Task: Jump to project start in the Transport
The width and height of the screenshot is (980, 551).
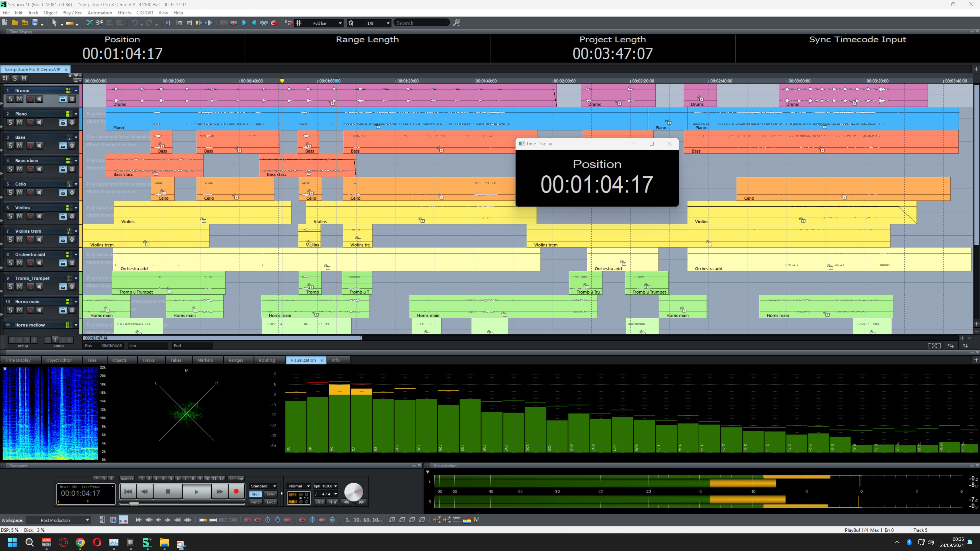Action: (128, 492)
